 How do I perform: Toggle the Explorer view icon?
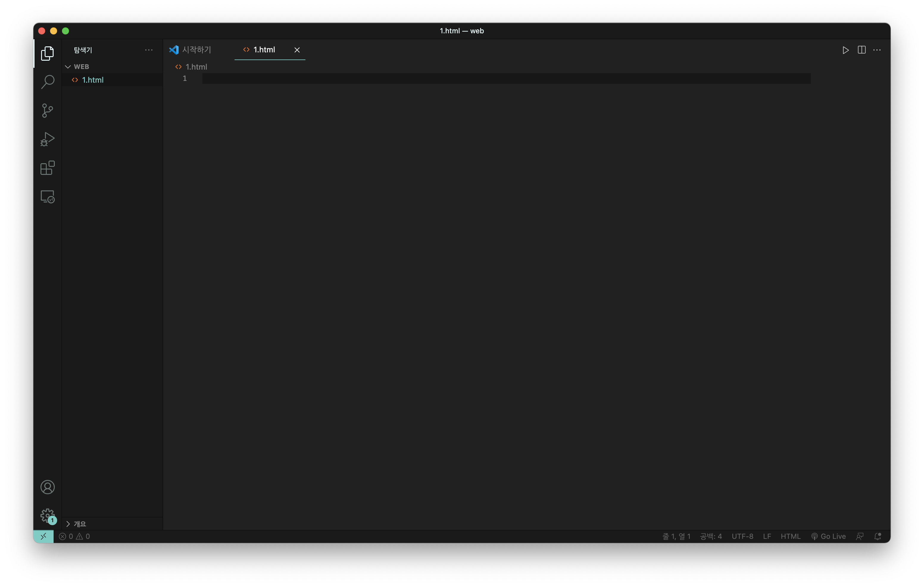click(x=48, y=53)
